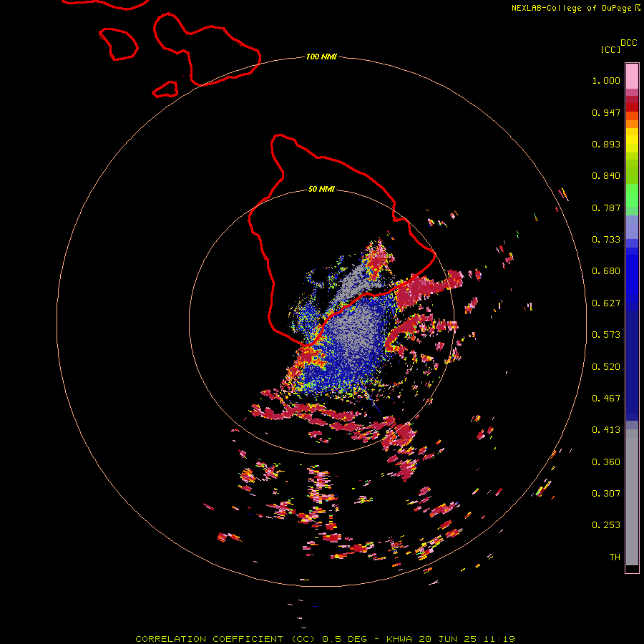Pick the light pink top color bar segment

[x=632, y=77]
